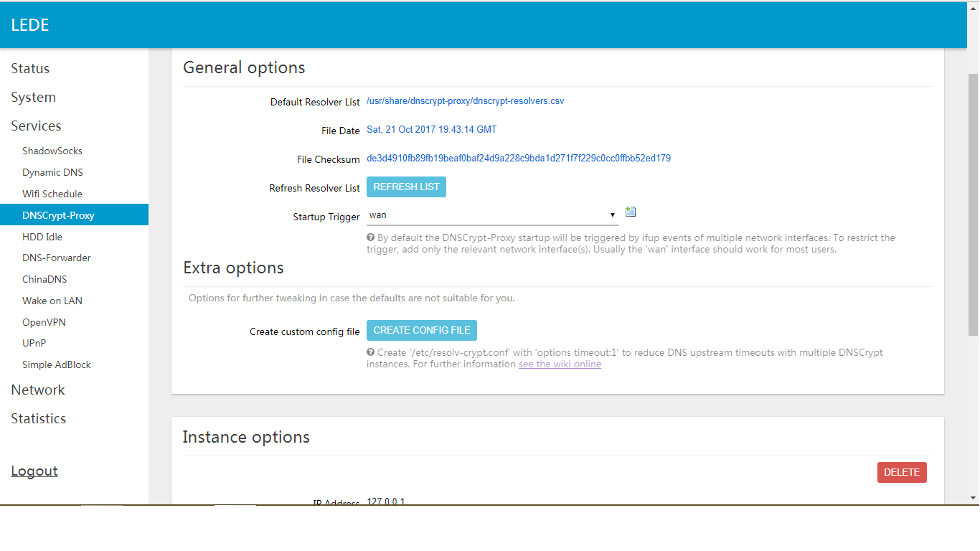Click the LEDE header title
The image size is (980, 551).
click(x=30, y=25)
